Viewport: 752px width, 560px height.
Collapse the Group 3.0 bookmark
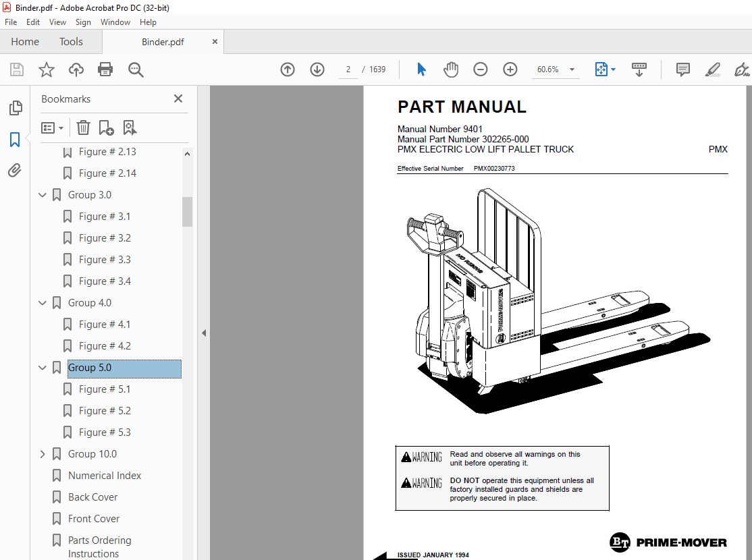point(43,195)
